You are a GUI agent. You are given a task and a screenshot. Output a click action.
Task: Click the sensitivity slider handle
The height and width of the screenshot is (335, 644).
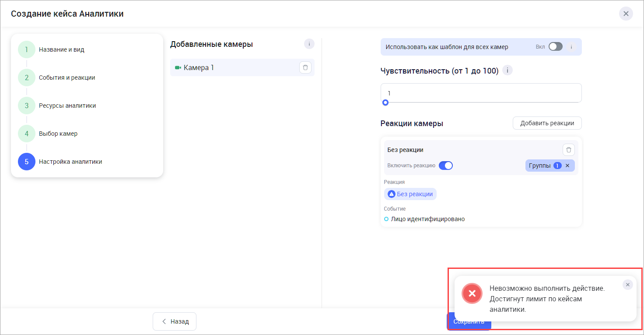385,102
